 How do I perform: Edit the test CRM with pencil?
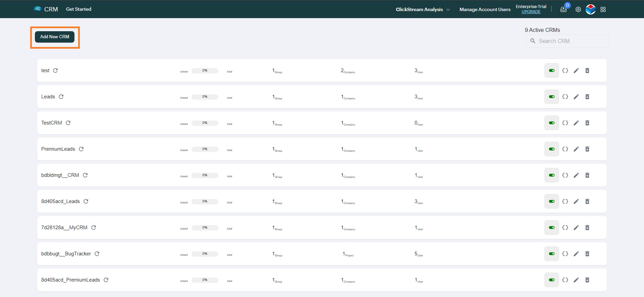tap(576, 70)
